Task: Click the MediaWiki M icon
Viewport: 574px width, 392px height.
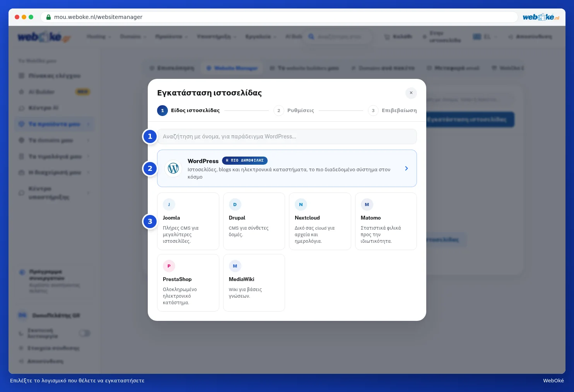Action: click(x=235, y=266)
